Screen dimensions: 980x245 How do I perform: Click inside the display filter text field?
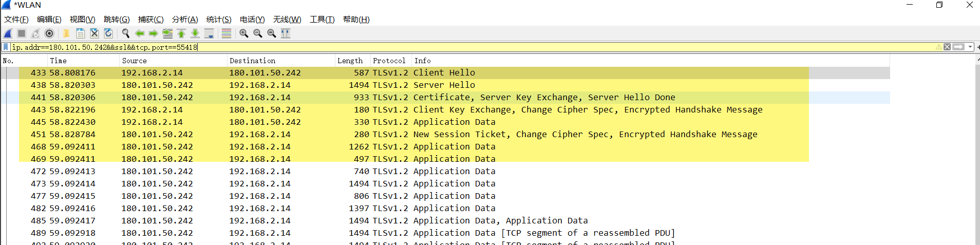point(462,47)
